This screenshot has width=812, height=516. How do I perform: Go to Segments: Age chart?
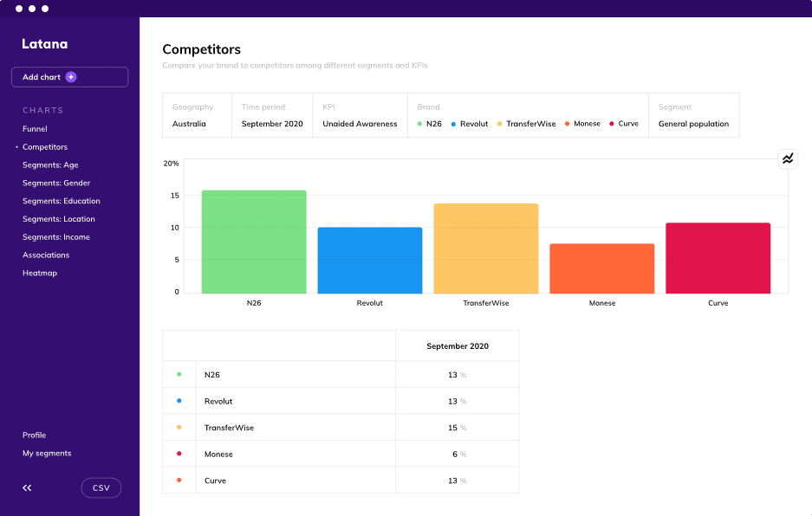pos(50,165)
